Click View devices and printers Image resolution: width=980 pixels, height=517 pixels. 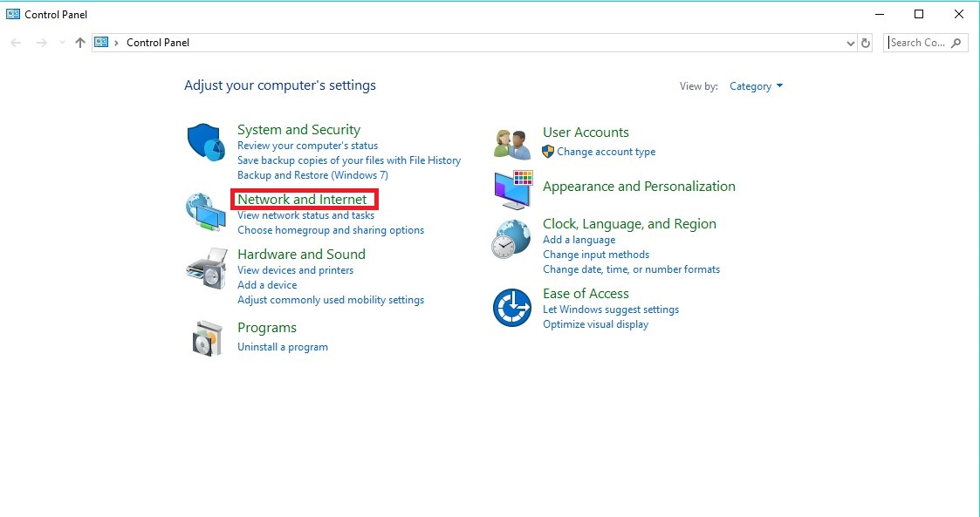click(295, 270)
